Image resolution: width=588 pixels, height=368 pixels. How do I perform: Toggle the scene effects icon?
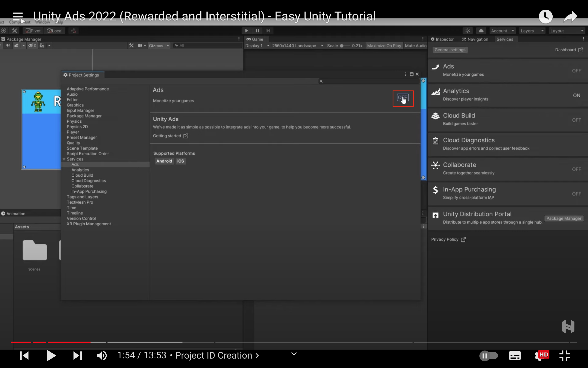point(16,46)
